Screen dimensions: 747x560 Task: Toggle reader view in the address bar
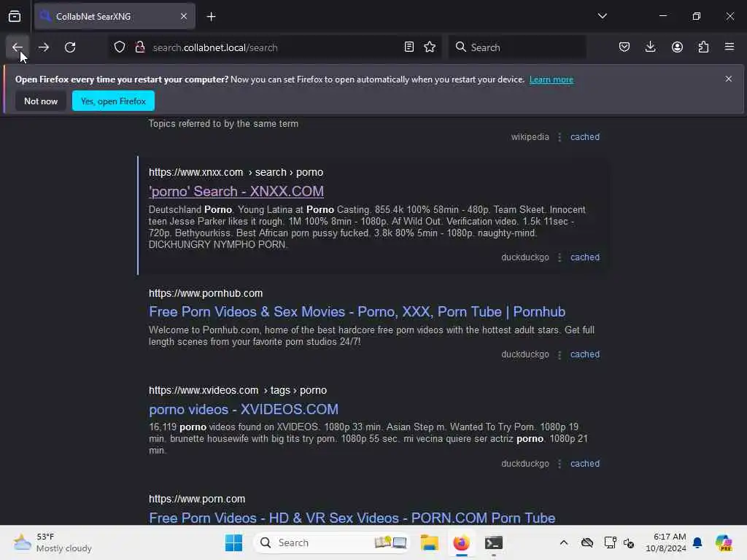[x=409, y=47]
